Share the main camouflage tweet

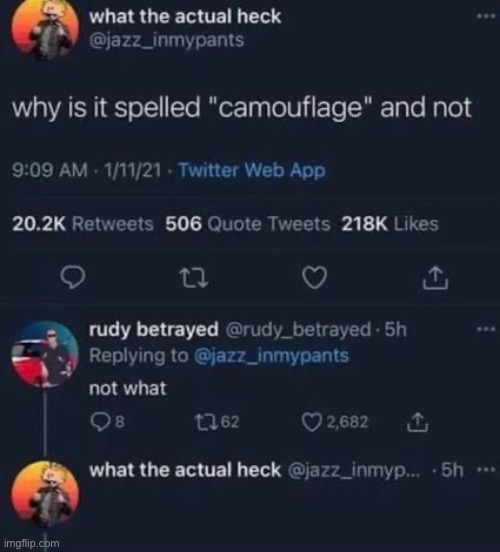[436, 278]
